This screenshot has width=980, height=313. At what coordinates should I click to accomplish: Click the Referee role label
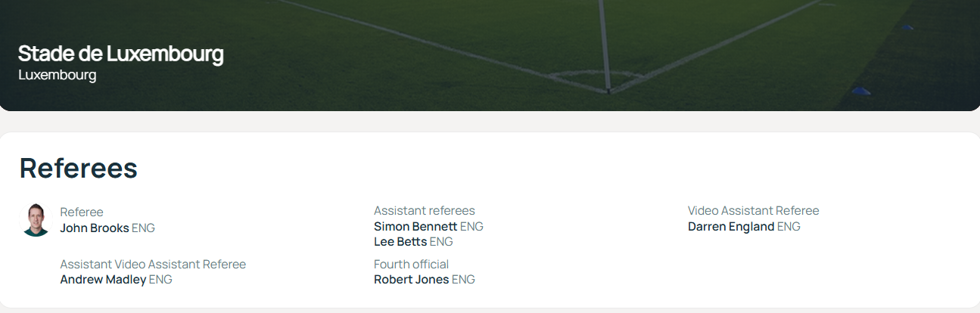click(82, 212)
